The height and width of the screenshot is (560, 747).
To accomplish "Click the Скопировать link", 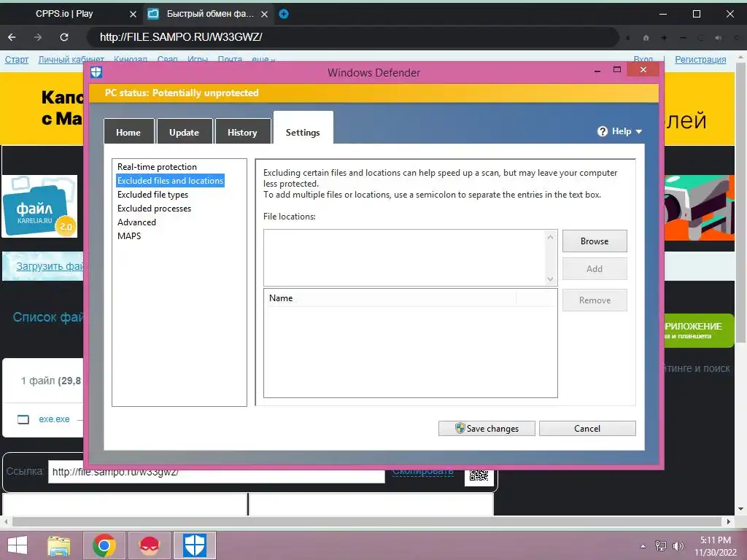I will 422,472.
